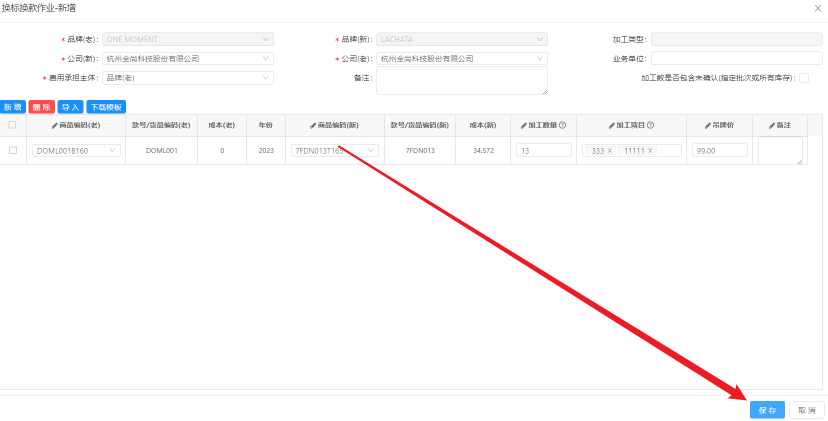This screenshot has height=421, width=828.
Task: Remove the 333 tag from 加工项目
Action: coord(609,151)
